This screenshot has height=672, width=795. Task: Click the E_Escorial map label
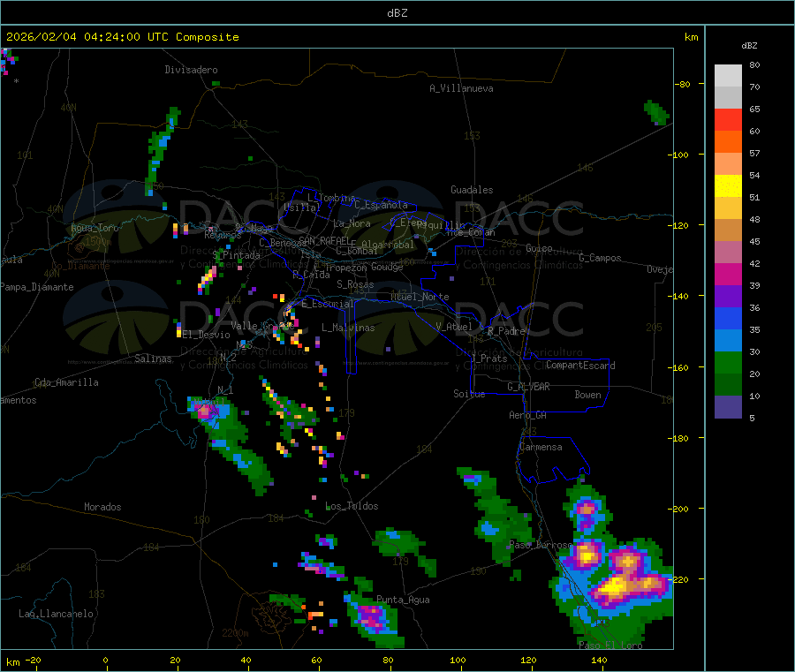point(328,304)
